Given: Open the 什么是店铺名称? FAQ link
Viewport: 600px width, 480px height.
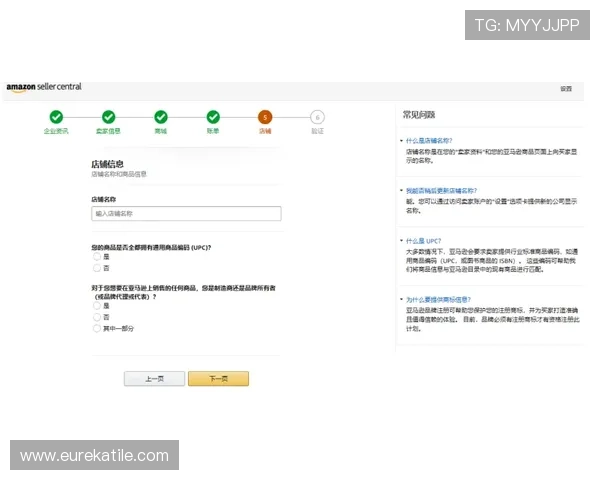Looking at the screenshot, I should tap(429, 140).
